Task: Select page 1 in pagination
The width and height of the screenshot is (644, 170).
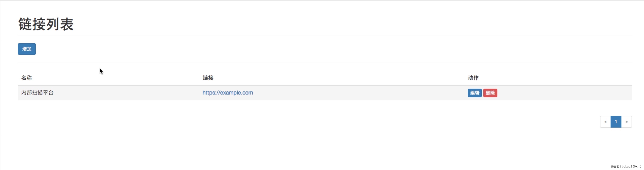Action: 616,122
